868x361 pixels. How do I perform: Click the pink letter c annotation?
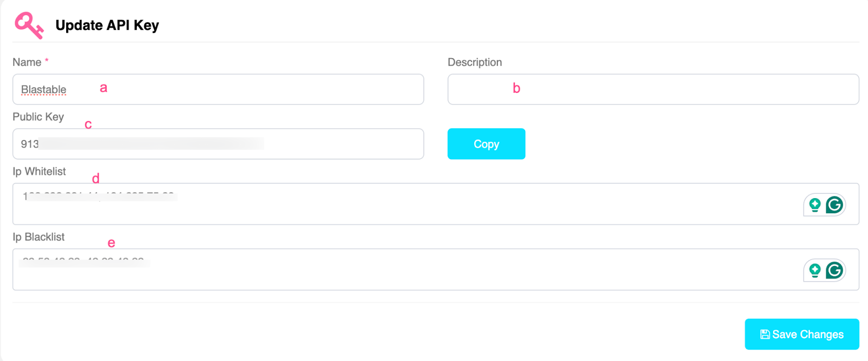pyautogui.click(x=88, y=125)
